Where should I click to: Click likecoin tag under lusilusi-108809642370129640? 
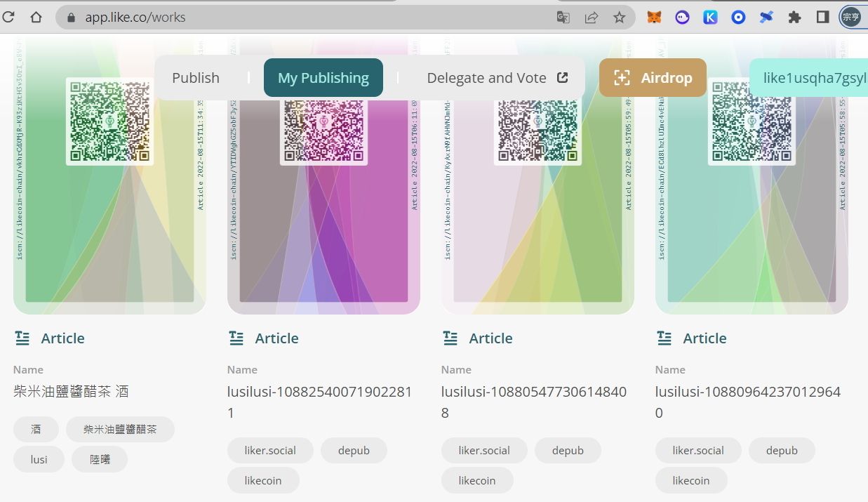(x=691, y=480)
